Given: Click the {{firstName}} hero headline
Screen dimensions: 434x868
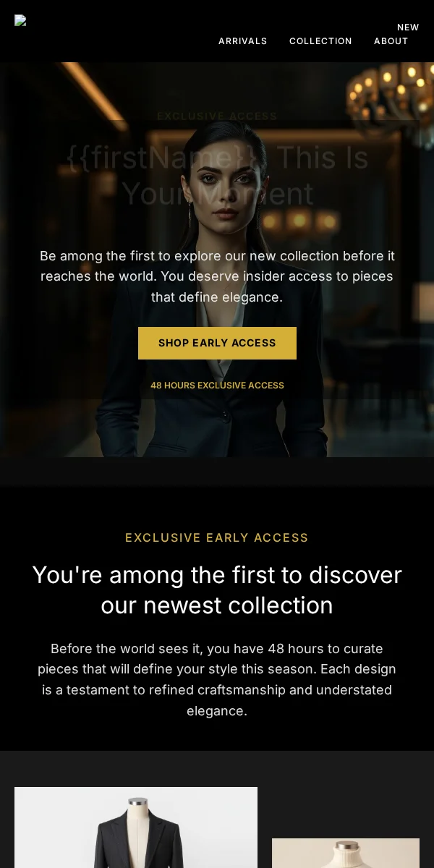Looking at the screenshot, I should [217, 175].
